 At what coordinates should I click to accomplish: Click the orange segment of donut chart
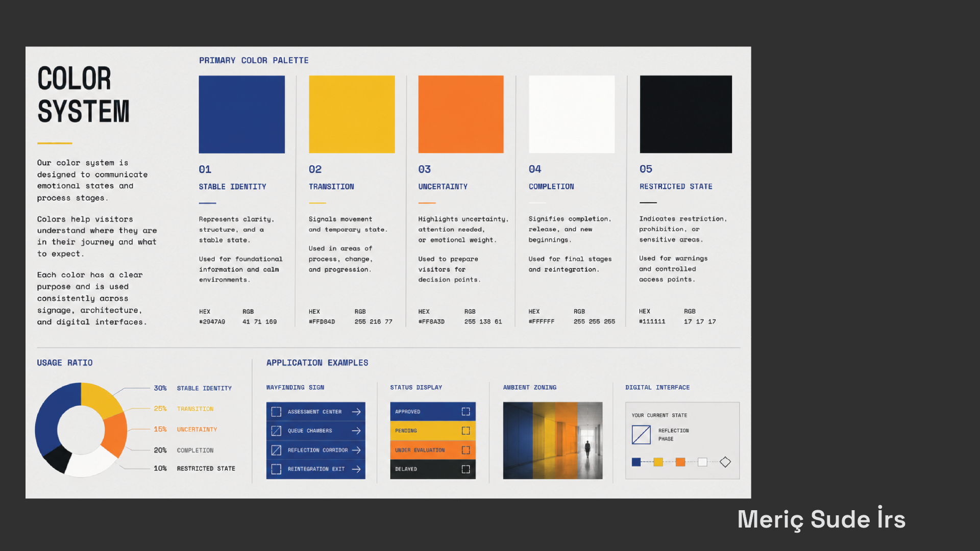[116, 434]
